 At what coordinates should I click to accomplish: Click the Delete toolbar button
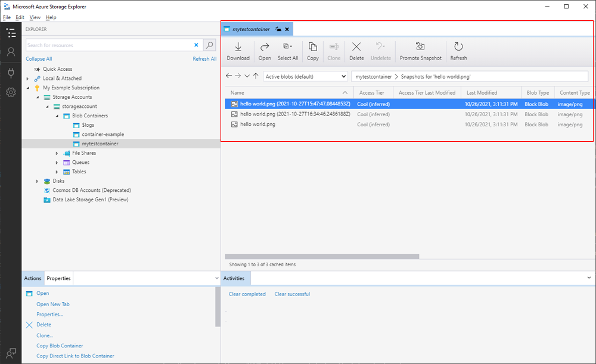[356, 51]
